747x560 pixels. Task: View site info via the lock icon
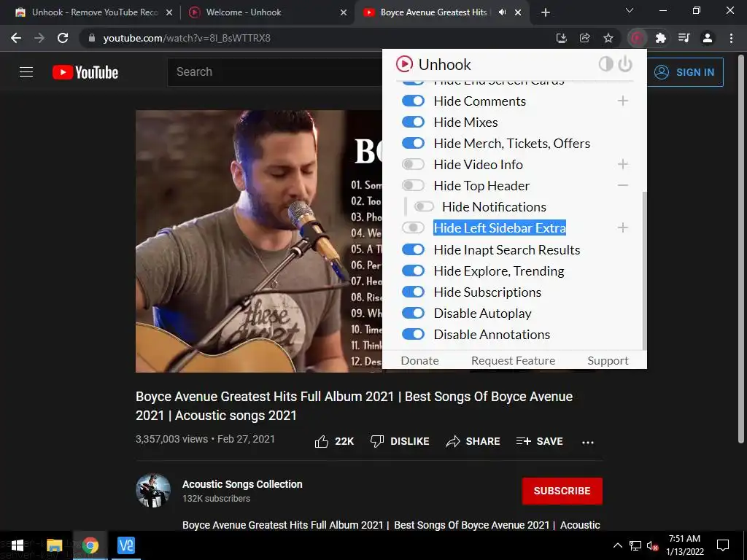point(92,38)
